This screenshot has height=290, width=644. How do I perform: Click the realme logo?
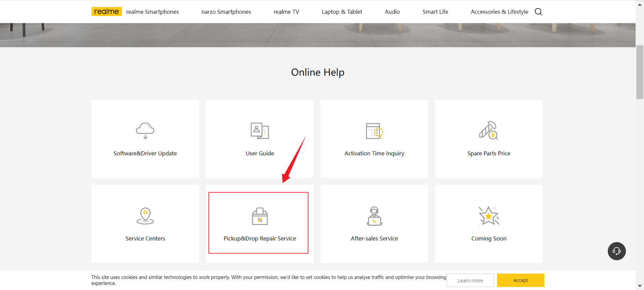pos(106,12)
